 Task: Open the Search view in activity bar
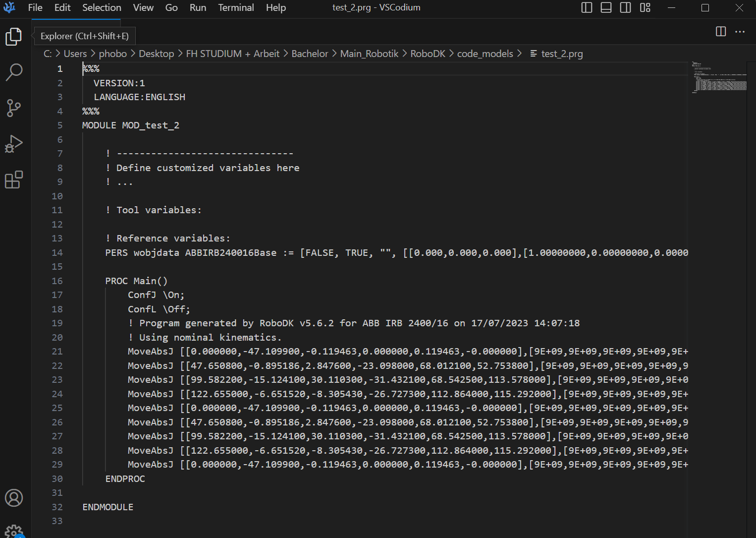tap(14, 72)
